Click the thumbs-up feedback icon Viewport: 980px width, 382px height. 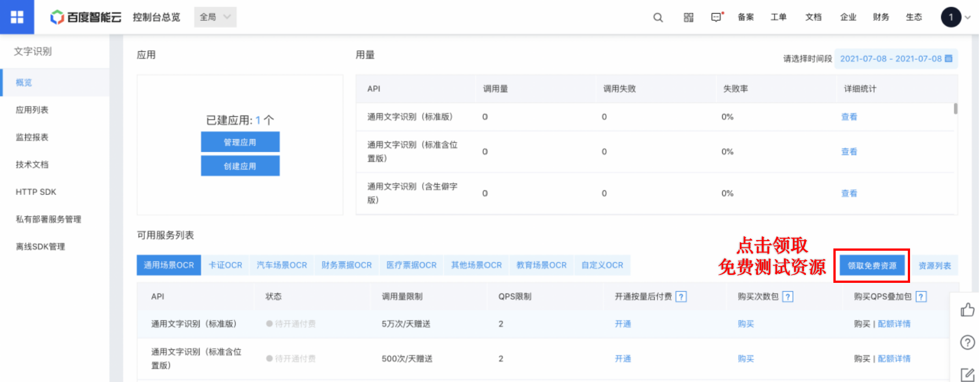pyautogui.click(x=968, y=310)
